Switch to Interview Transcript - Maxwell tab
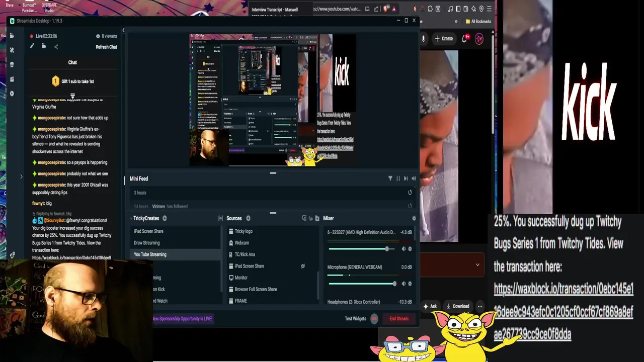Viewport: 644px width, 362px height. [x=275, y=10]
